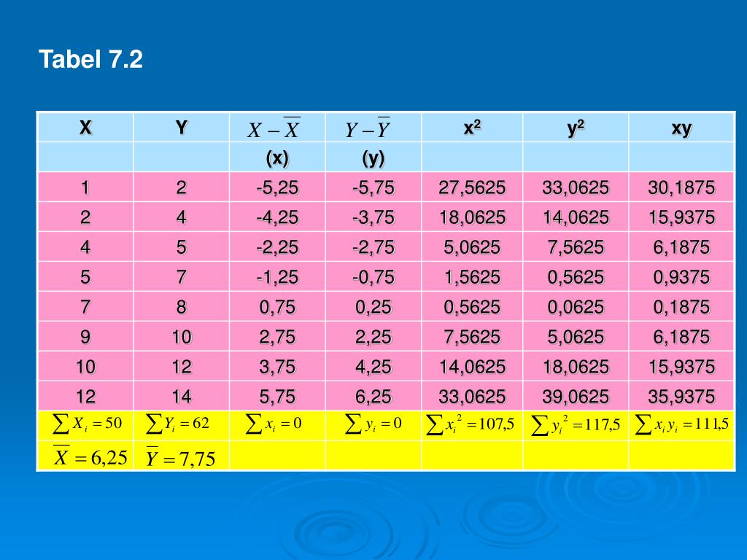747x560 pixels.
Task: Click the "-0,75" cell
Action: coord(373,277)
